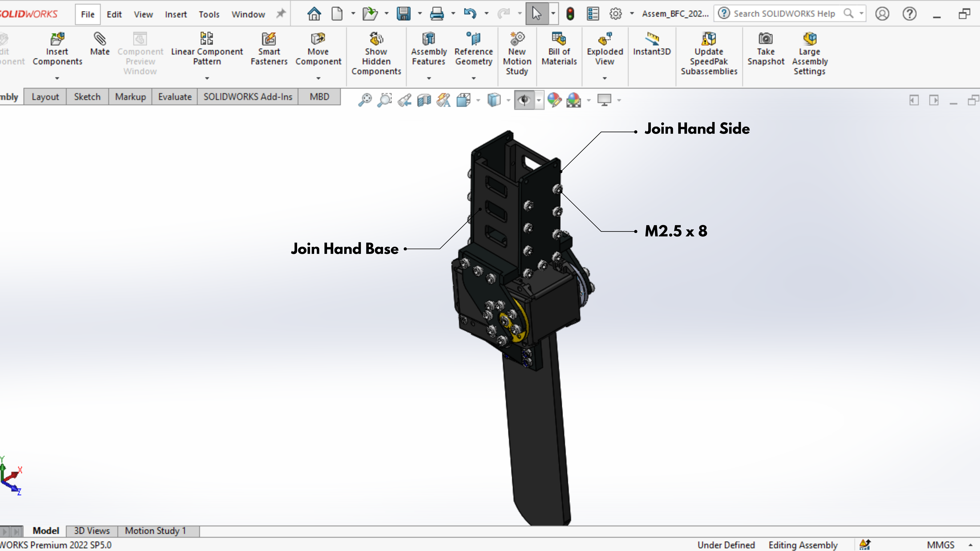Open the Hide/Show Items dropdown arrow
This screenshot has width=980, height=551.
click(x=539, y=100)
